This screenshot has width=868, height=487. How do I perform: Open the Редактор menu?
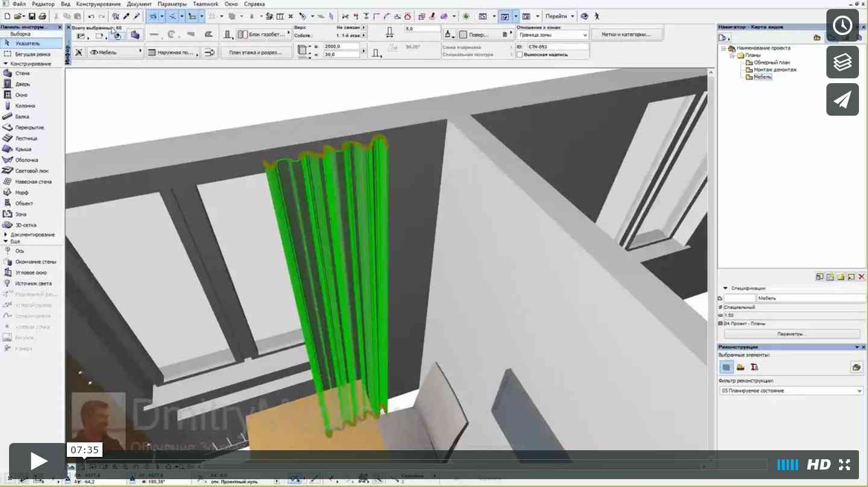(43, 4)
